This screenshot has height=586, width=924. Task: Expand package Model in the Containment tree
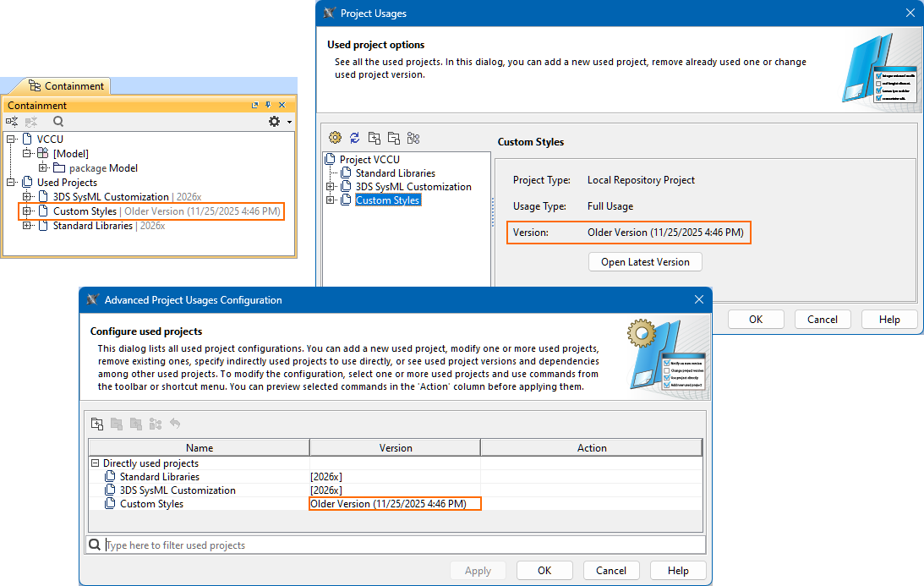pos(43,168)
